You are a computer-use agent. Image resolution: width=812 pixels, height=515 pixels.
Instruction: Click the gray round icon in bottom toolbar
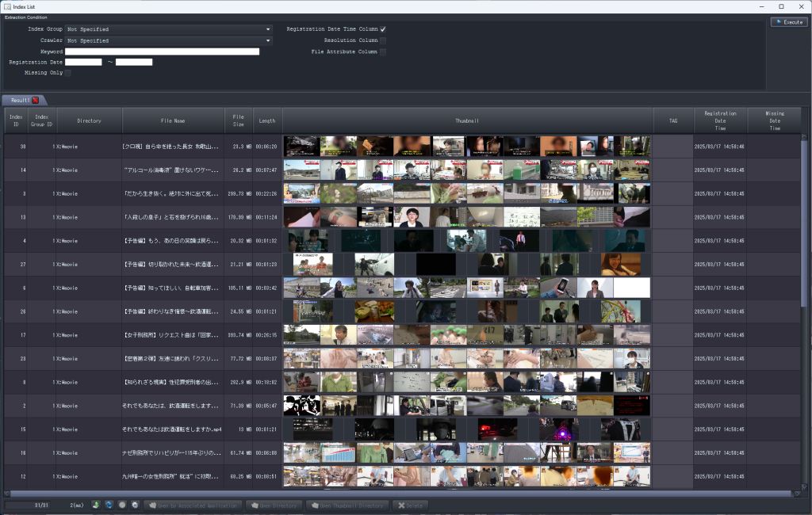point(121,505)
